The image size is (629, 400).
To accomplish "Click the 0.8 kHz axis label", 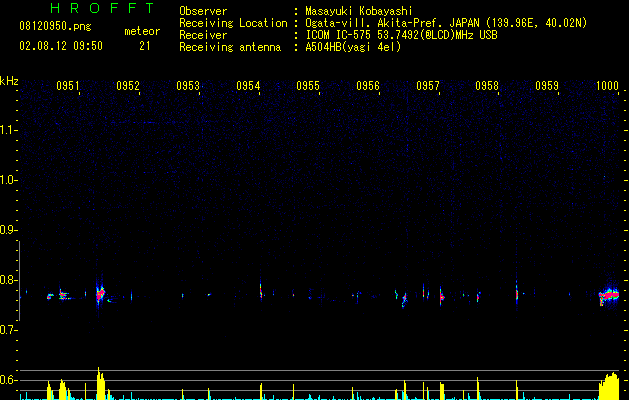I will click(x=8, y=280).
